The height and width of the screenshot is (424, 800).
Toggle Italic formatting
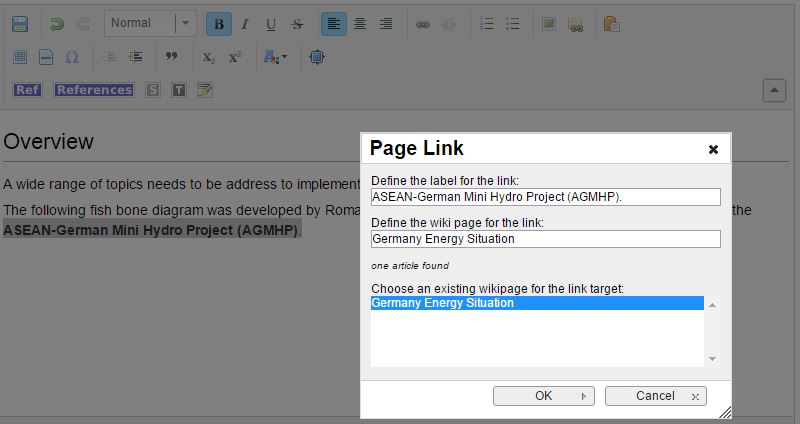tap(244, 24)
